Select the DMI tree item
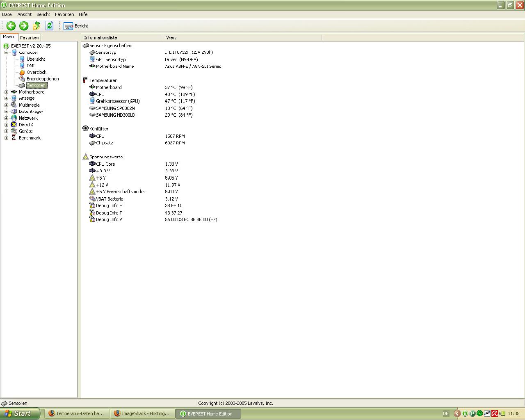Screen dimensions: 525x420 click(30, 66)
